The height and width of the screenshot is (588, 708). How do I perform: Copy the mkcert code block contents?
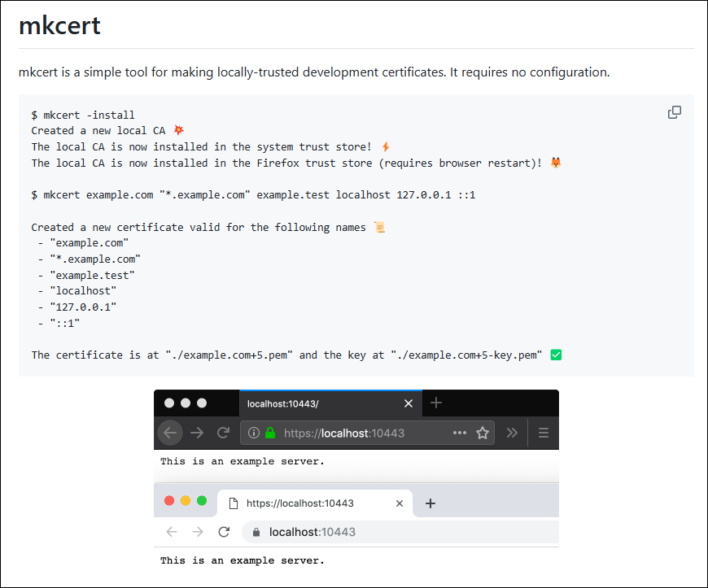[674, 112]
